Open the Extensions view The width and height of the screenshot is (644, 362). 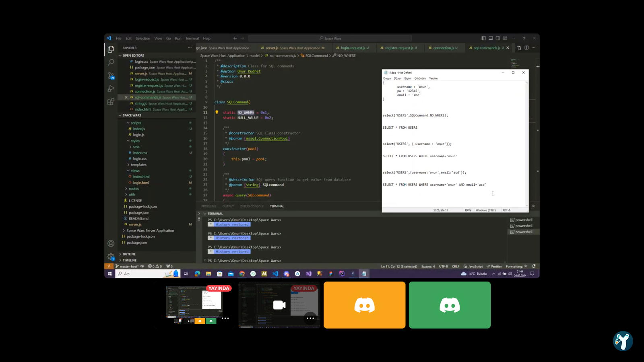click(x=111, y=102)
